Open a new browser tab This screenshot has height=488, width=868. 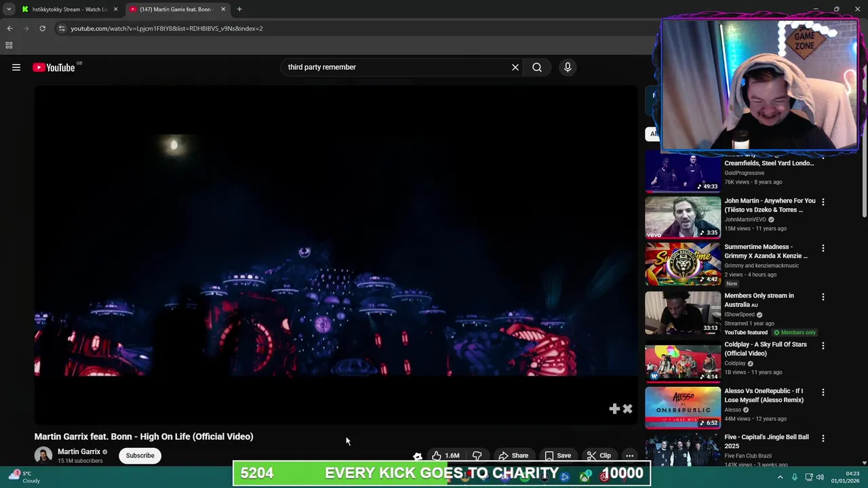pyautogui.click(x=239, y=9)
